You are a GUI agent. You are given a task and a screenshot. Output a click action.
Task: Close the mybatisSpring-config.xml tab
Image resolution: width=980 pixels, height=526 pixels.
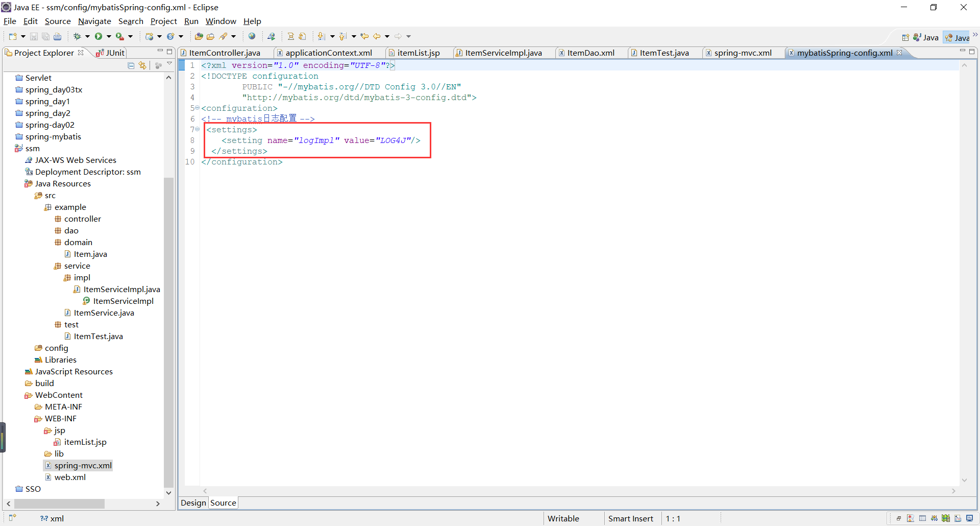(x=899, y=53)
